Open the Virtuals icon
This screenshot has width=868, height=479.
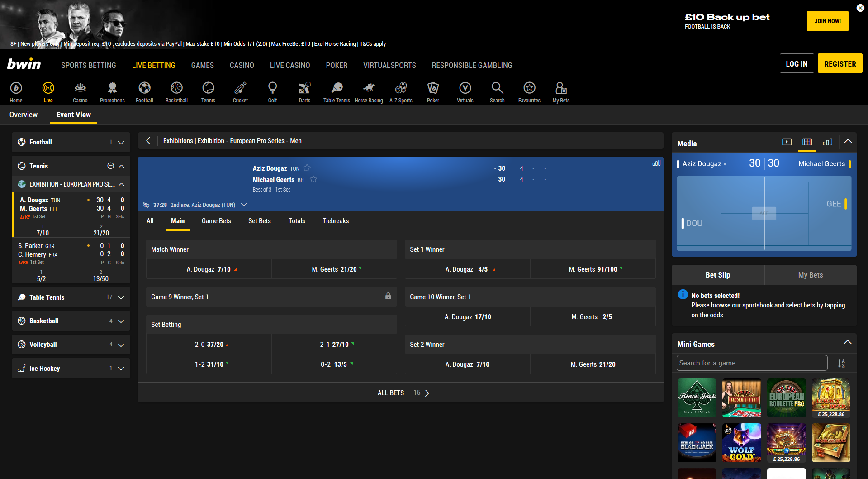[465, 92]
